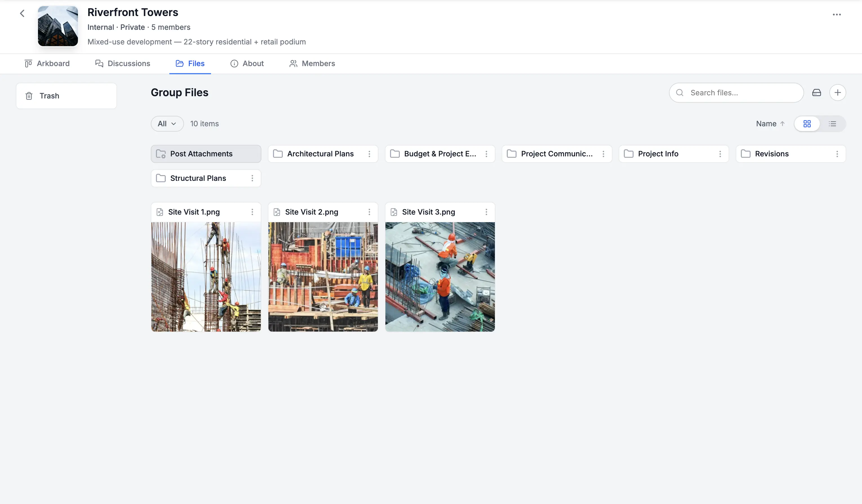
Task: Switch to the Arkboard tab
Action: (x=47, y=64)
